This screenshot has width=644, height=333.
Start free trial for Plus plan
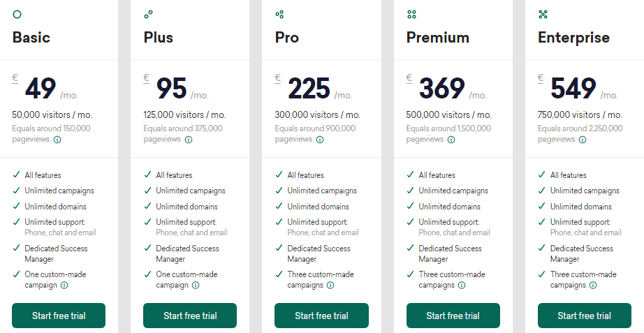tap(190, 316)
